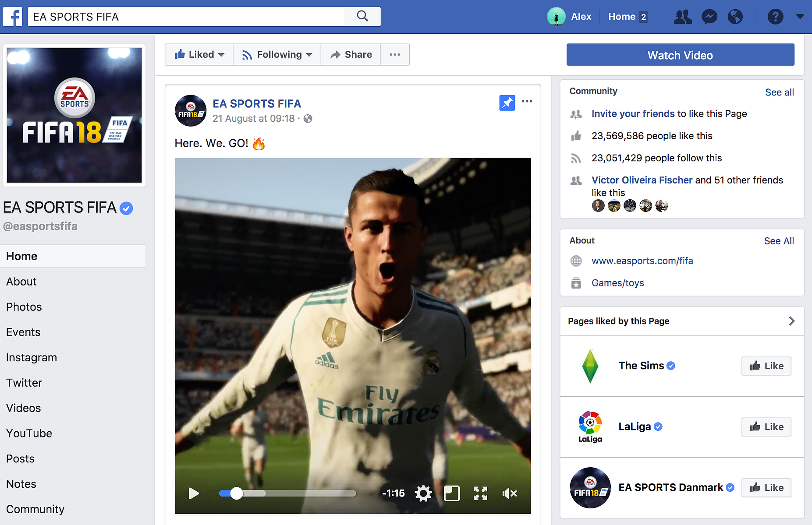Viewport: 812px width, 525px height.
Task: Open The Sims page name link
Action: click(642, 366)
